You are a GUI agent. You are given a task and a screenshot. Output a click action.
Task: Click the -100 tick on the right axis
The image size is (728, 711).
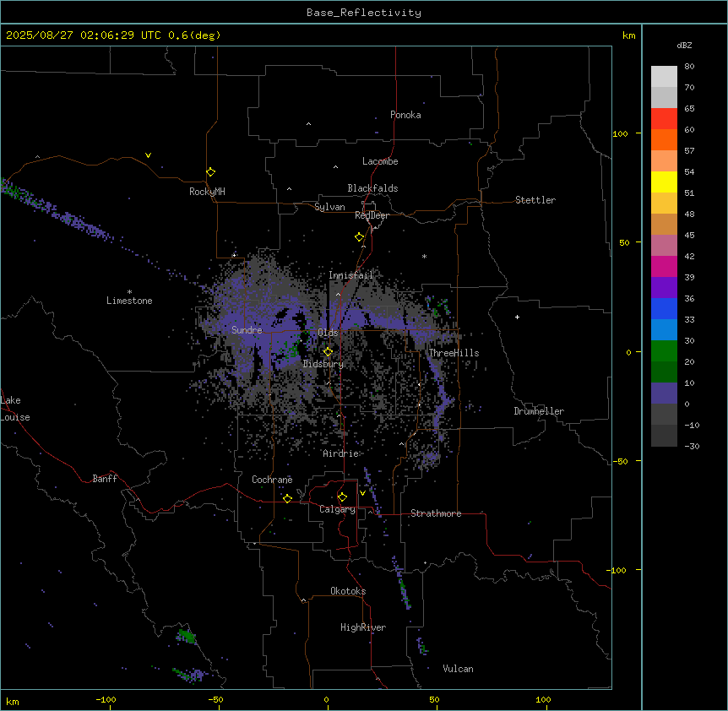click(x=617, y=570)
